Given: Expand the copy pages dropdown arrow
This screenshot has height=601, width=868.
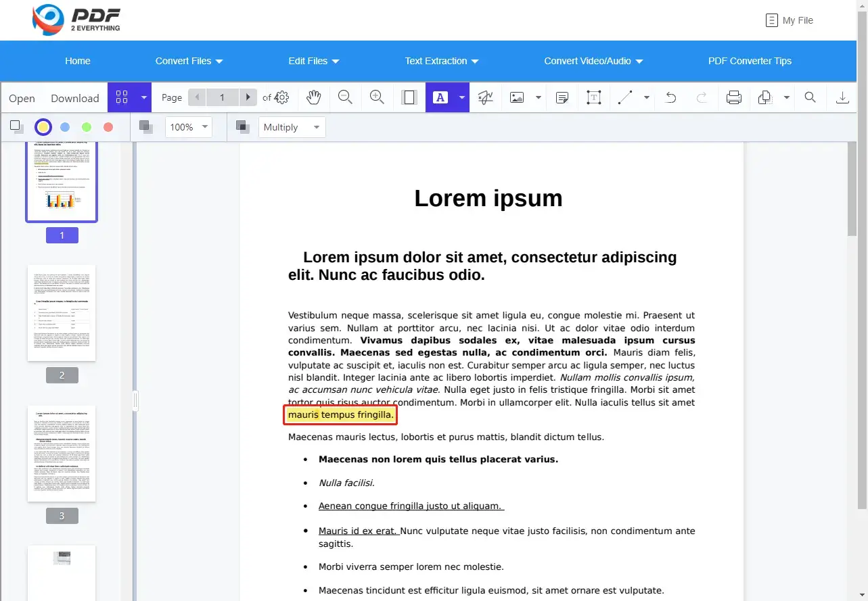Looking at the screenshot, I should [787, 97].
